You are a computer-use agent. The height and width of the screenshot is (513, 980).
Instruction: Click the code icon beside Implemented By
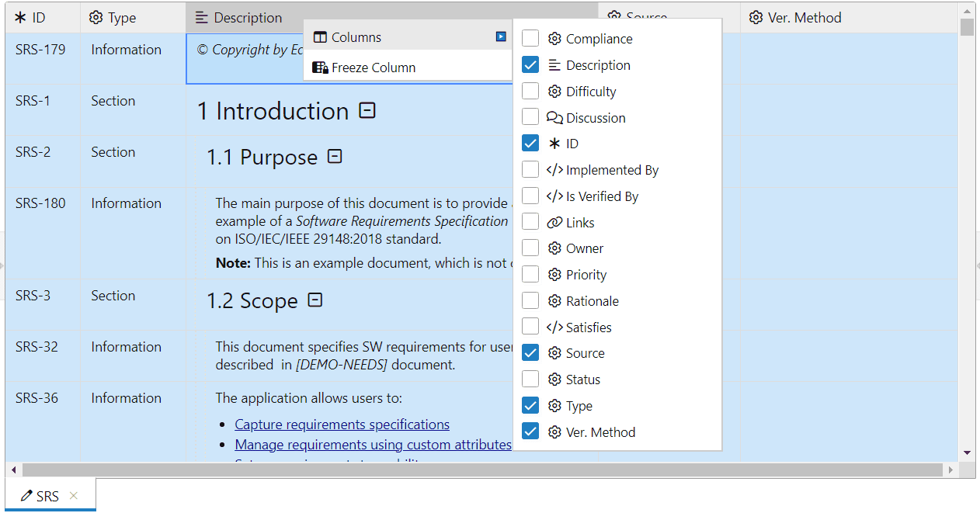point(554,170)
